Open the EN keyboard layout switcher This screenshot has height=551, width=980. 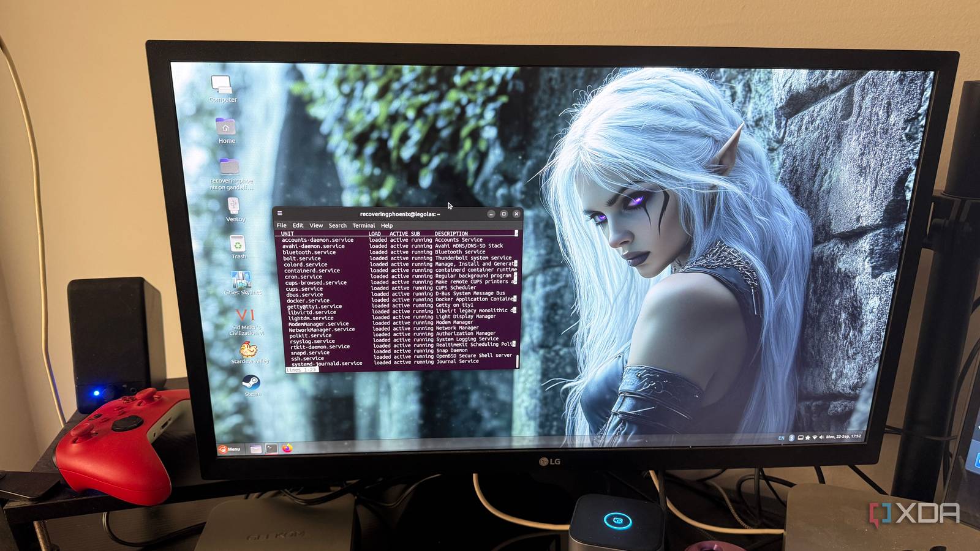coord(782,437)
